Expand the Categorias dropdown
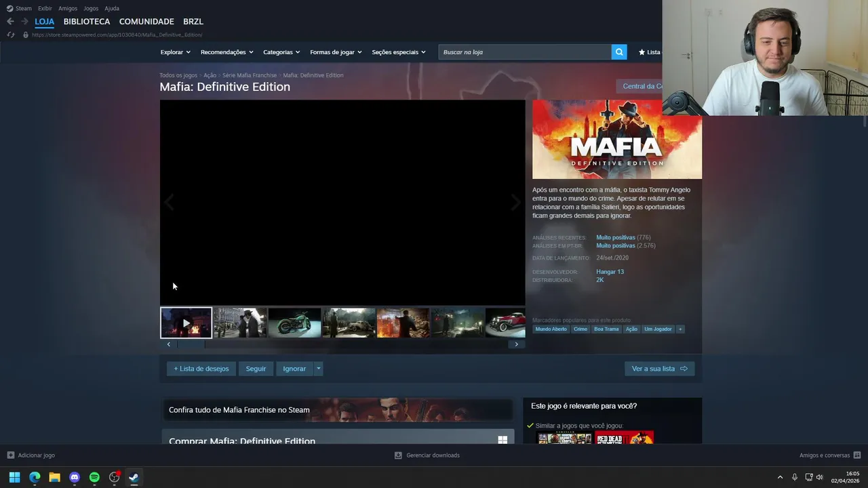Image resolution: width=868 pixels, height=488 pixels. point(281,52)
